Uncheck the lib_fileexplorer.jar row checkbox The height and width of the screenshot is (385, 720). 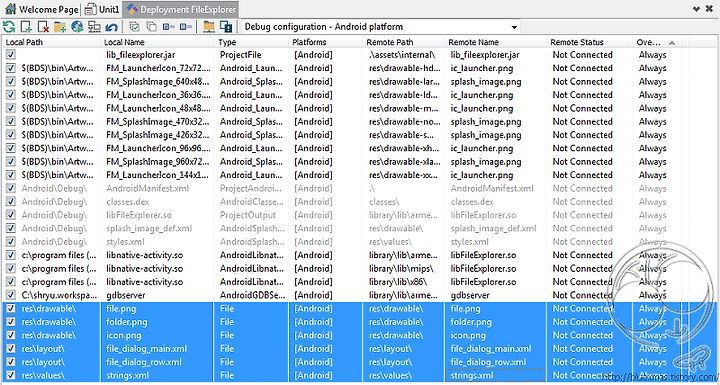click(x=10, y=55)
